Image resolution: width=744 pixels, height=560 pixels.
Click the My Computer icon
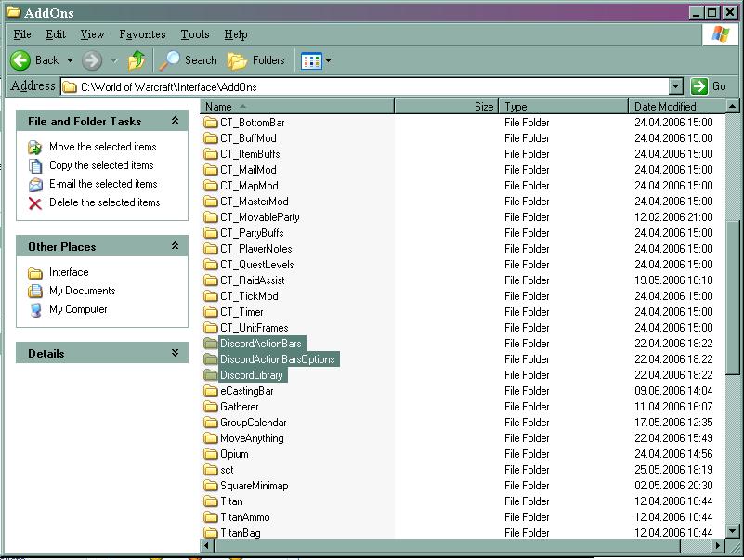[x=35, y=310]
